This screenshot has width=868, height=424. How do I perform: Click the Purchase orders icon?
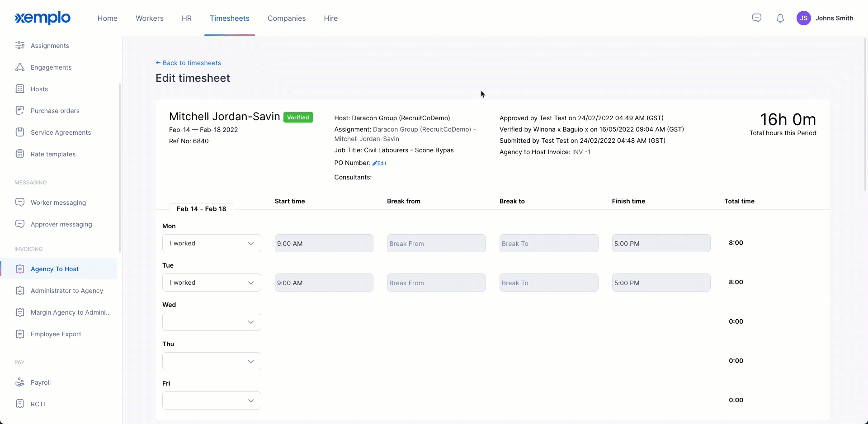(20, 111)
